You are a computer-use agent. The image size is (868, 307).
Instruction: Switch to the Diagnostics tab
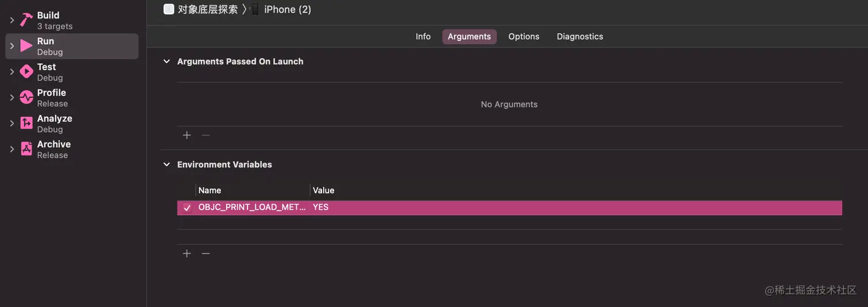(x=580, y=36)
